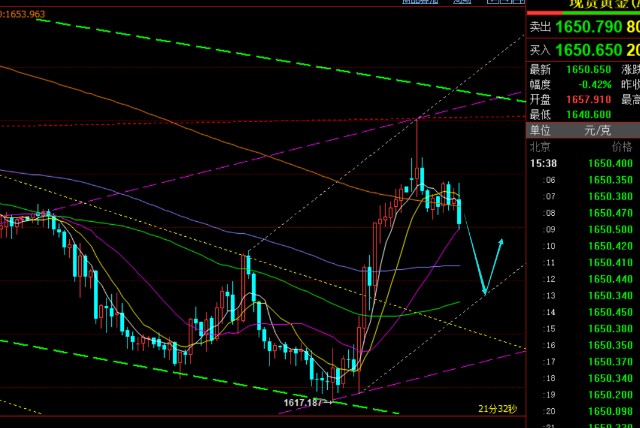This screenshot has height=428, width=640.
Task: Select the candle countdown timer
Action: tap(496, 410)
